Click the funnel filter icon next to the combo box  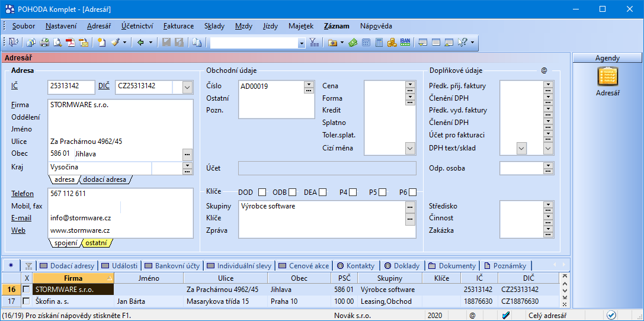point(314,42)
